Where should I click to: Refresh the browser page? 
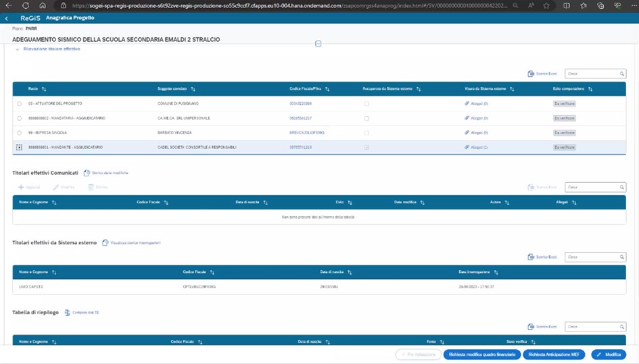(x=26, y=5)
